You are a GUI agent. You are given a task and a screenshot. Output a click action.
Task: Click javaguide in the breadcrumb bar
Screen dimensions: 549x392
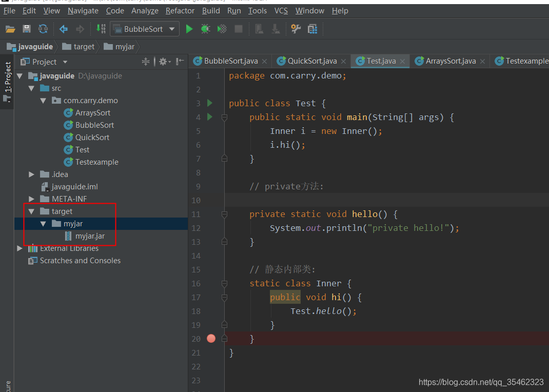pyautogui.click(x=30, y=47)
